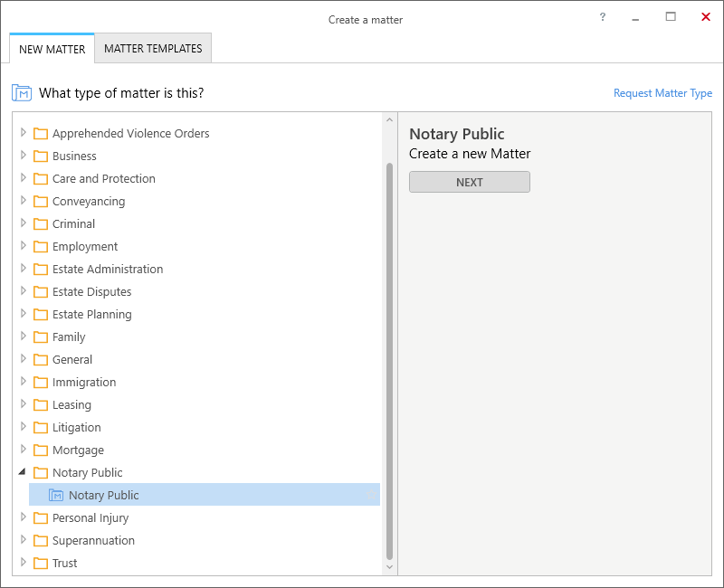
Task: Click the Family folder icon
Action: tap(41, 337)
